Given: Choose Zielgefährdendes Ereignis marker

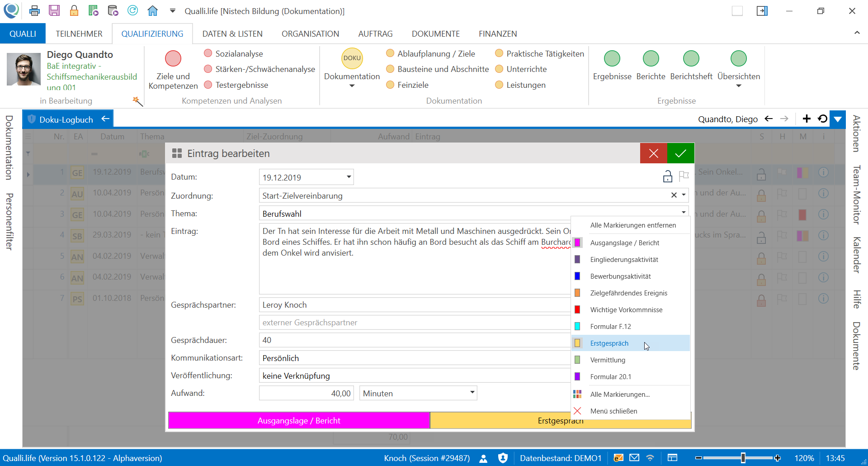Looking at the screenshot, I should [631, 293].
